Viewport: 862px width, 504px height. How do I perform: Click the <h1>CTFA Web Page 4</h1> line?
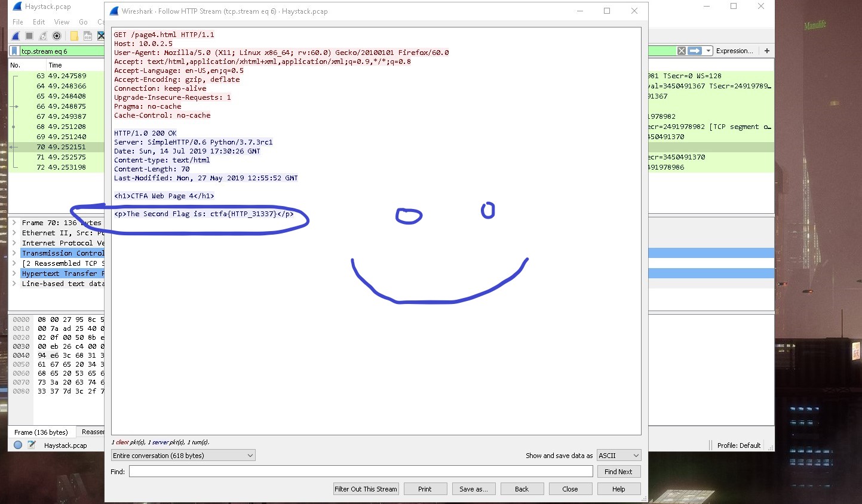coord(164,196)
